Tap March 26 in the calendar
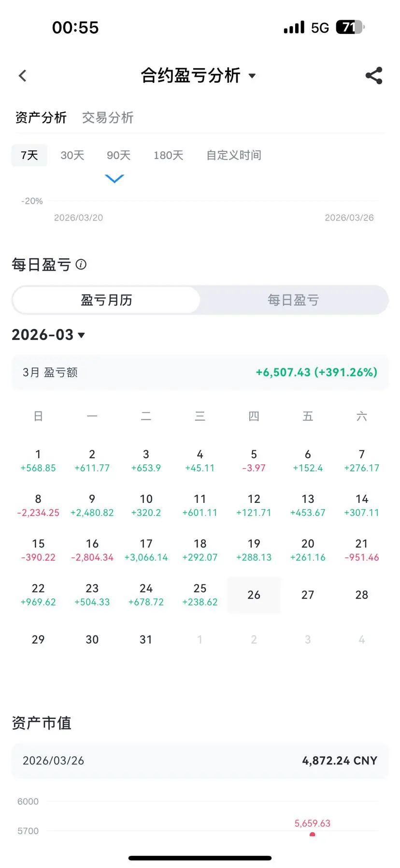The width and height of the screenshot is (400, 868). pyautogui.click(x=254, y=595)
